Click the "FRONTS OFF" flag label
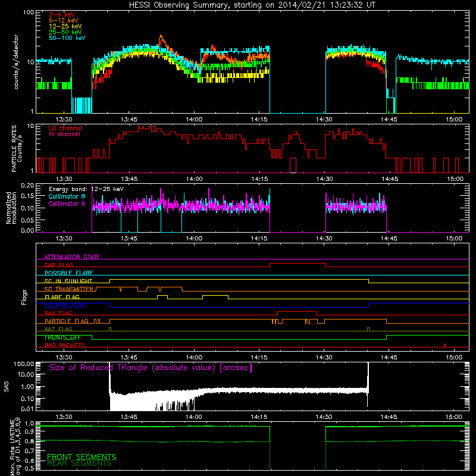The image size is (476, 476). tap(62, 337)
